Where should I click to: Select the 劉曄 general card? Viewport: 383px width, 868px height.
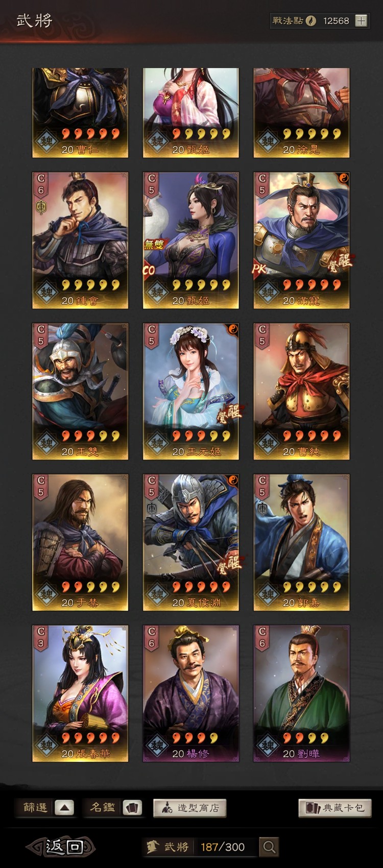click(x=301, y=693)
